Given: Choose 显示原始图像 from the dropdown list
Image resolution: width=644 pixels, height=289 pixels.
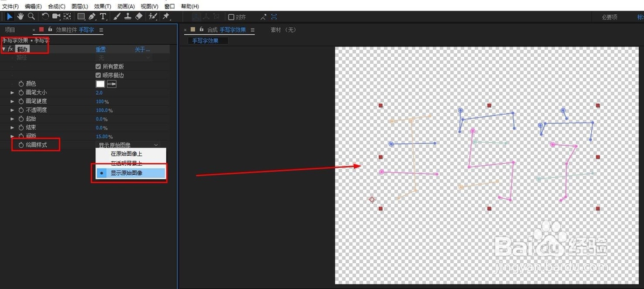Looking at the screenshot, I should coord(131,174).
